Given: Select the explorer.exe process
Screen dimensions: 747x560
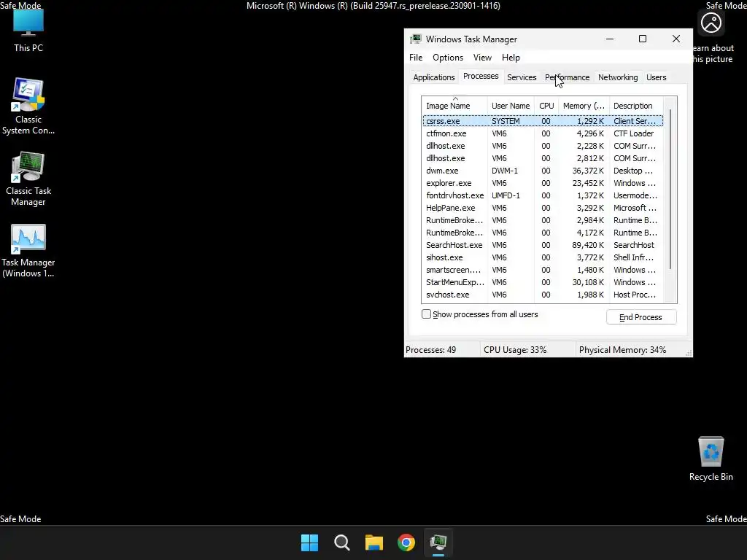Looking at the screenshot, I should pyautogui.click(x=543, y=183).
